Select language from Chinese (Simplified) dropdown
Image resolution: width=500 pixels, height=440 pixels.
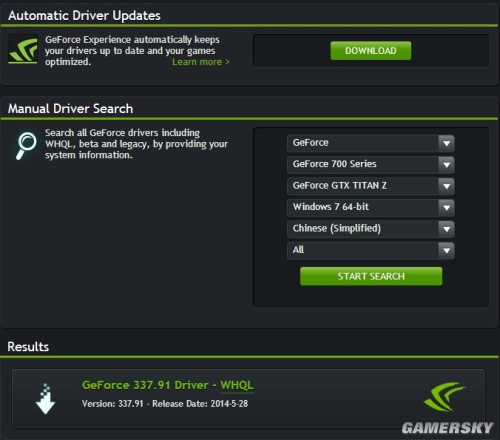pos(371,229)
